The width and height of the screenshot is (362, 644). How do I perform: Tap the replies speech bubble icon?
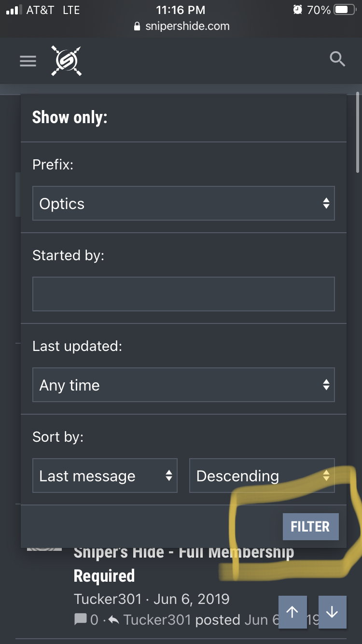click(x=81, y=620)
